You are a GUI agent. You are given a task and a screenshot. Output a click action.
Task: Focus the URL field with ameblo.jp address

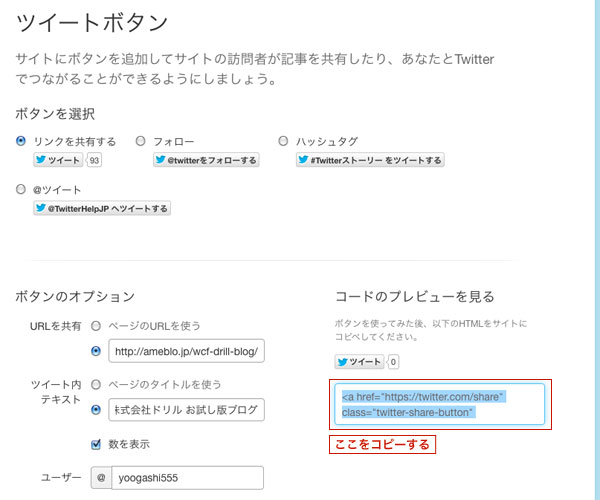point(186,351)
